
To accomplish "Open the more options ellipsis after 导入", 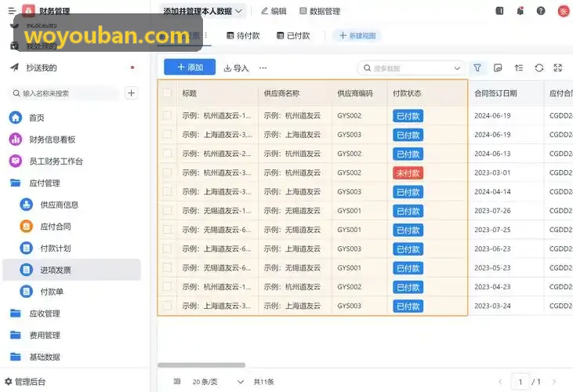I will [x=263, y=68].
